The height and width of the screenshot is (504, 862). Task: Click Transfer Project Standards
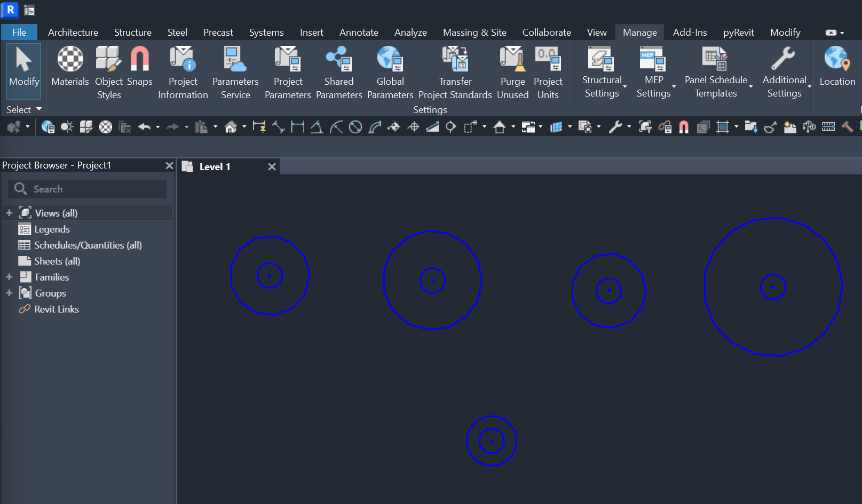[455, 73]
